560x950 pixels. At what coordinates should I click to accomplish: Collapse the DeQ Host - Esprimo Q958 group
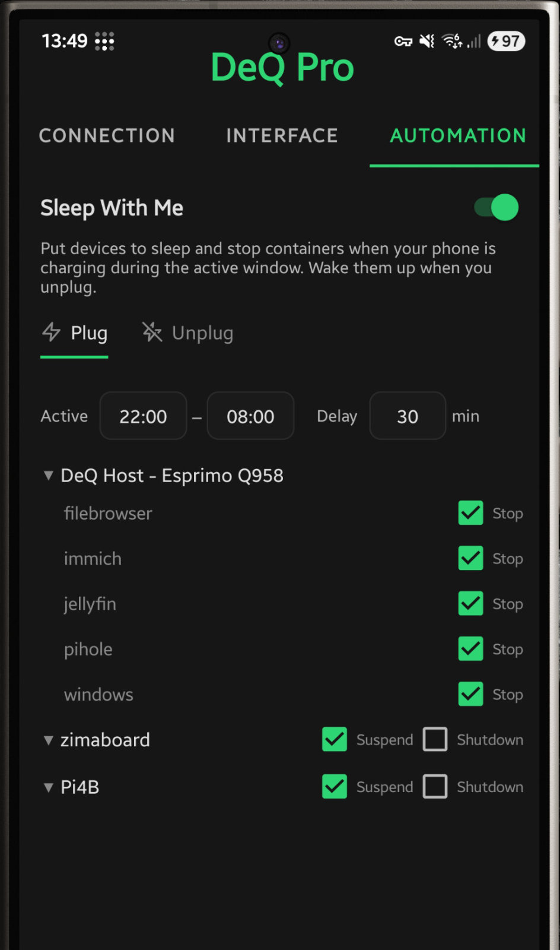[x=49, y=476]
